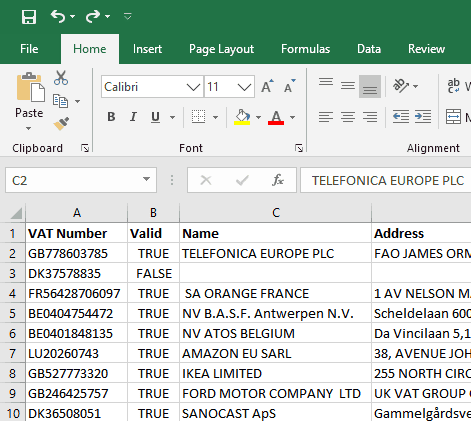Toggle Top Align for cells
Image resolution: width=471 pixels, height=421 pixels.
[326, 82]
